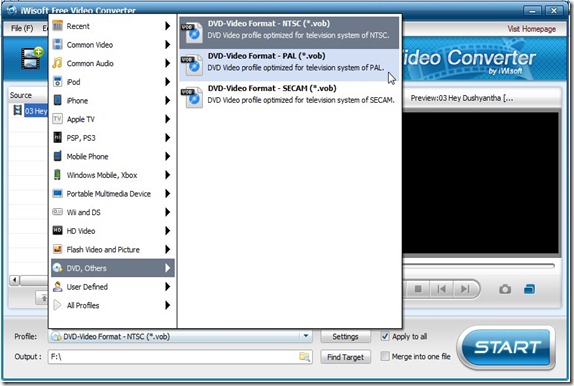Open the Profile dropdown arrow
The width and height of the screenshot is (574, 386).
pos(306,336)
